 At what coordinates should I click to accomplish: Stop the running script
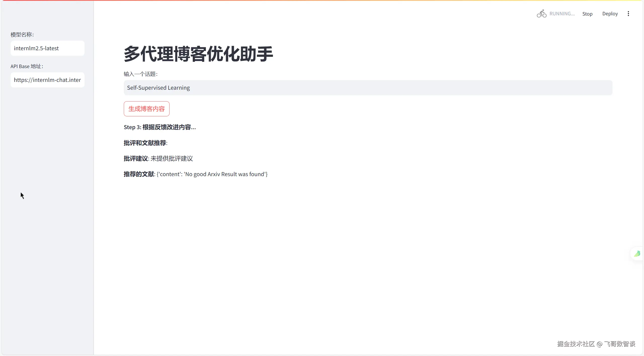coord(587,14)
